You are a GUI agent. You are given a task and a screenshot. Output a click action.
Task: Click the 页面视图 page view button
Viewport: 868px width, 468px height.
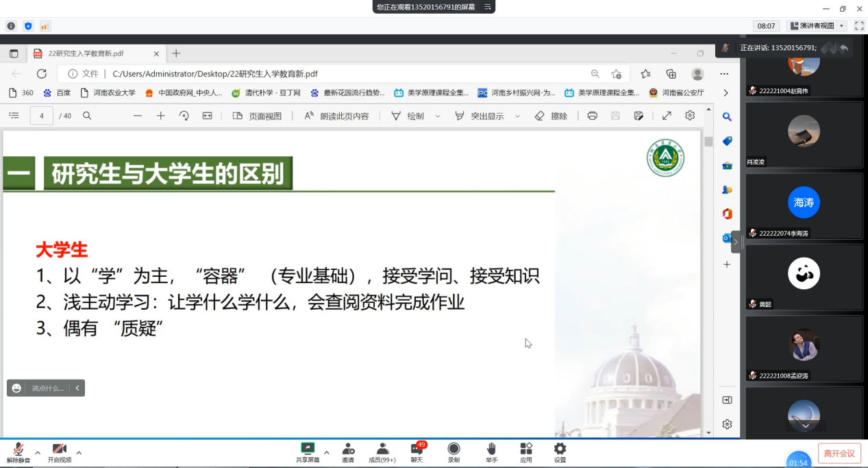258,116
